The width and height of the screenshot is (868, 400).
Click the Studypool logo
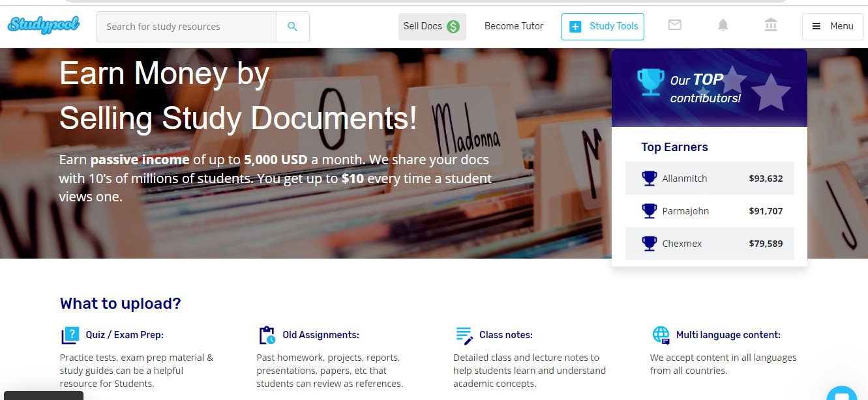pyautogui.click(x=44, y=26)
